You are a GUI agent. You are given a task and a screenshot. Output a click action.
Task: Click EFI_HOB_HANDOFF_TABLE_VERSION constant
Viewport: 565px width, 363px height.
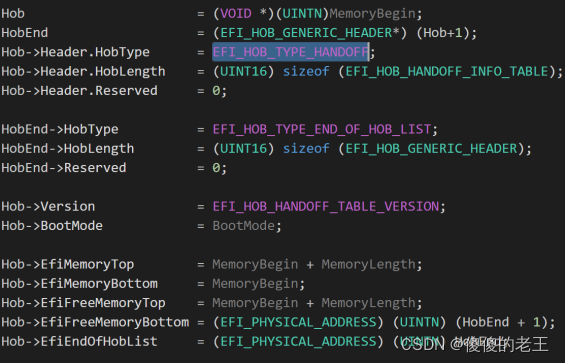326,207
